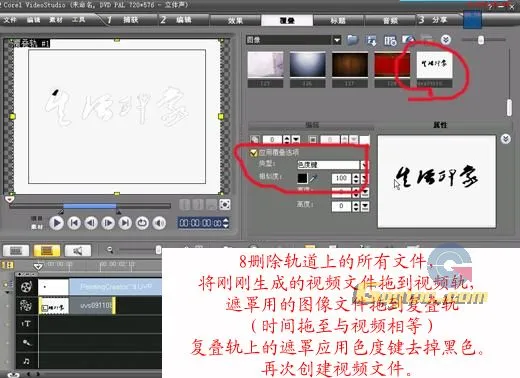520x378 pixels.
Task: Open the 属性 tab in options panel
Action: click(440, 125)
